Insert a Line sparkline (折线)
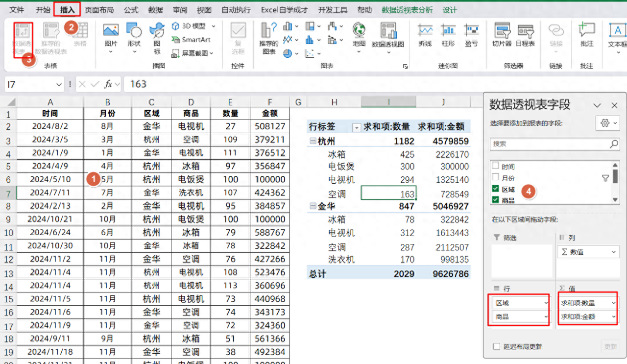627x364 pixels. [x=425, y=35]
